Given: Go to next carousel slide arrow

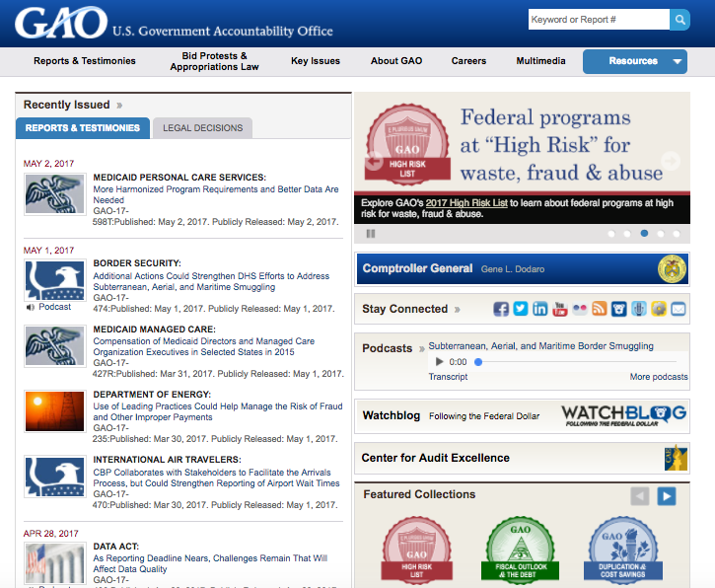Looking at the screenshot, I should coord(671,161).
